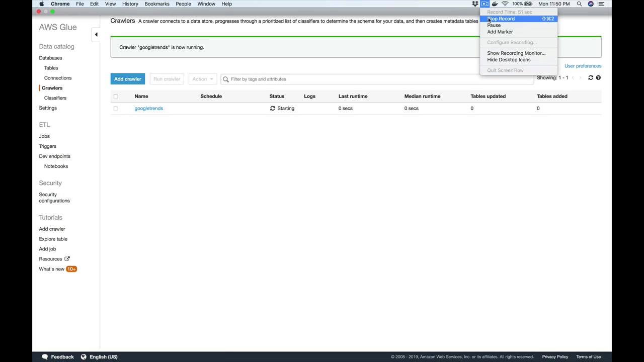This screenshot has width=644, height=362.
Task: Launch Siri from the menu bar
Action: pyautogui.click(x=591, y=4)
